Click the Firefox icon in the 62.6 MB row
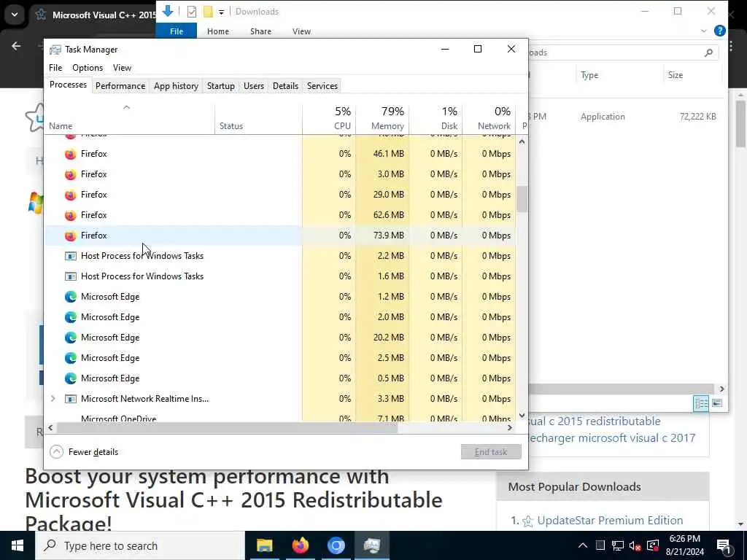This screenshot has height=560, width=747. coord(71,215)
